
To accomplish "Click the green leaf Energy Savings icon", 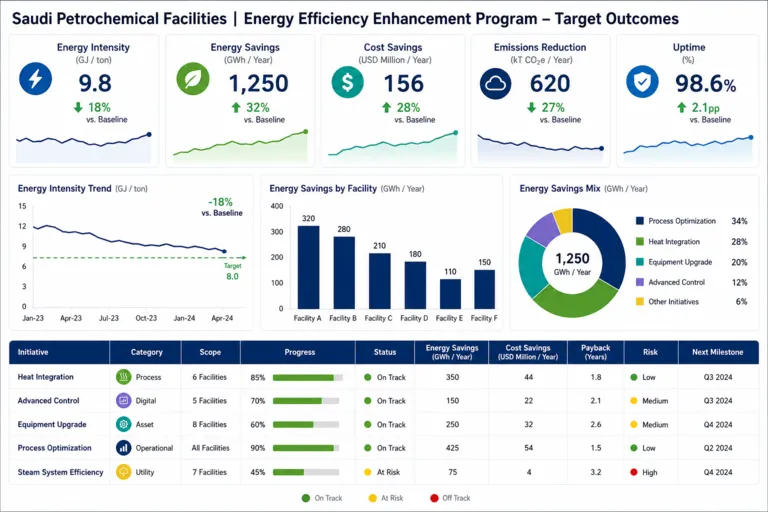I will click(x=193, y=78).
